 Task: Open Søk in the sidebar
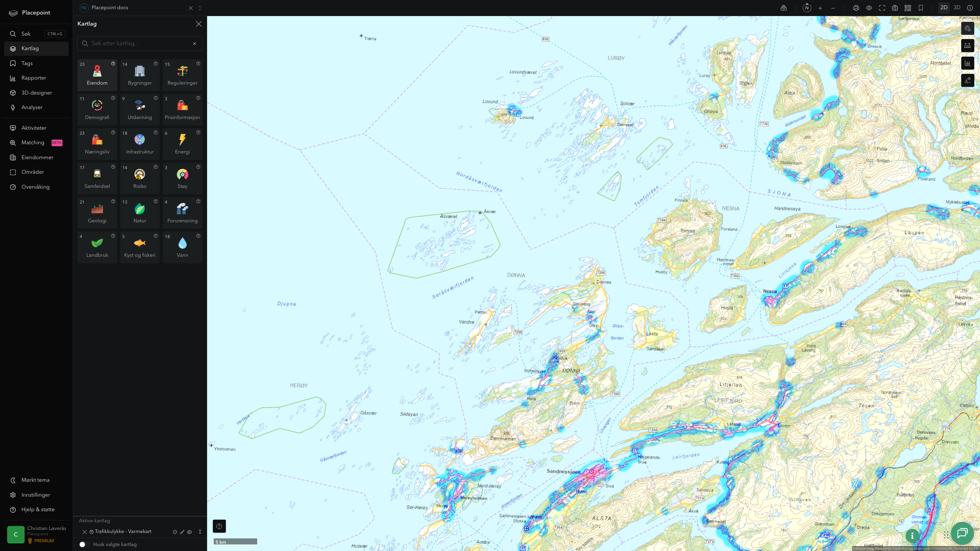point(36,34)
